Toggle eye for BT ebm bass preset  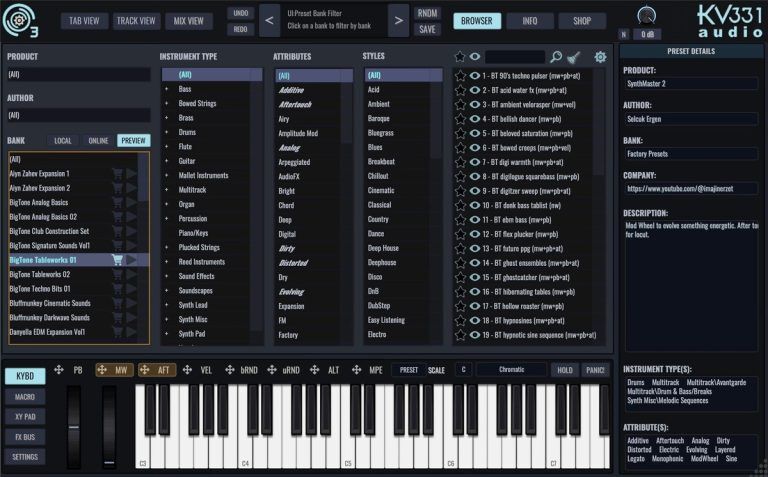[x=475, y=219]
